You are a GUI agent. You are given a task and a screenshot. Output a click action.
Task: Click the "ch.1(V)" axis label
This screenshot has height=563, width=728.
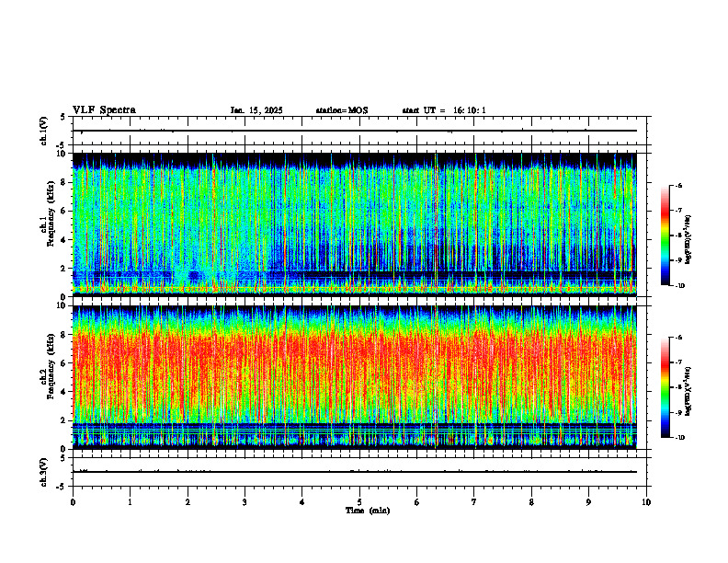(43, 131)
